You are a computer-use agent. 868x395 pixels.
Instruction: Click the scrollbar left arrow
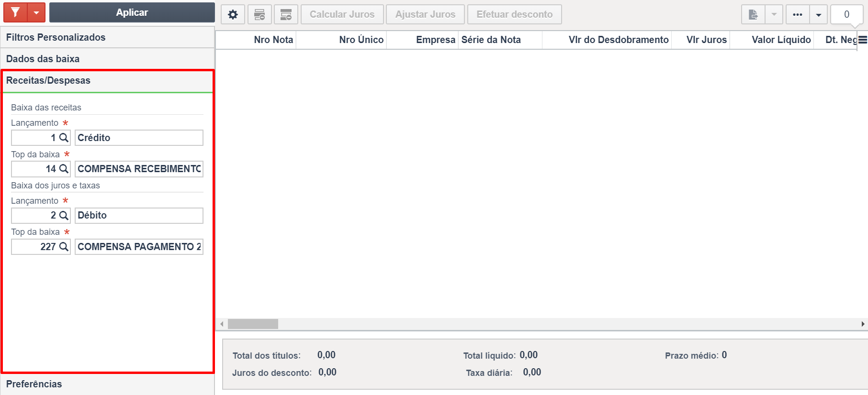[222, 324]
